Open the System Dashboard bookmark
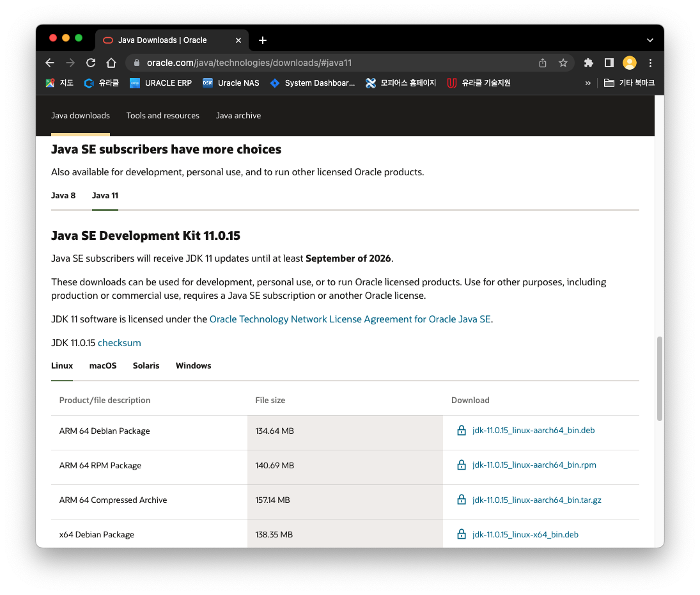700x595 pixels. point(313,83)
